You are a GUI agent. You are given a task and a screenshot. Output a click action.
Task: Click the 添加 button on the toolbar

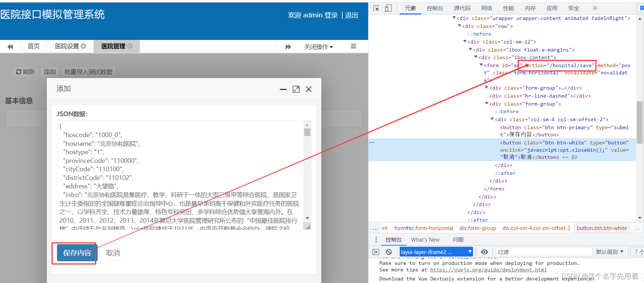[x=50, y=72]
